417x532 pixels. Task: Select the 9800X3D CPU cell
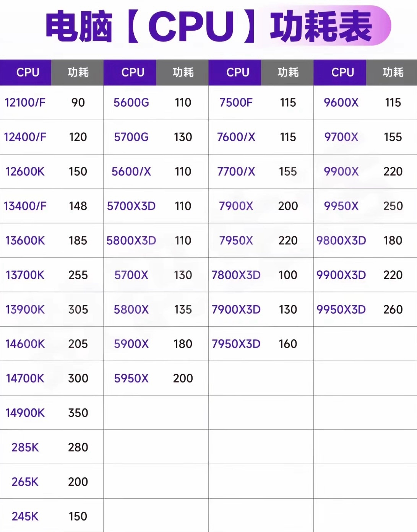pyautogui.click(x=341, y=241)
